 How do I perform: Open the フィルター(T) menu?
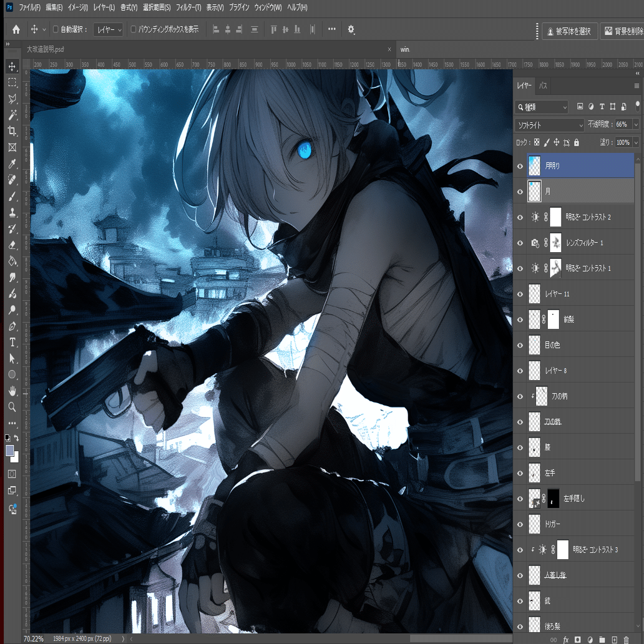point(188,7)
